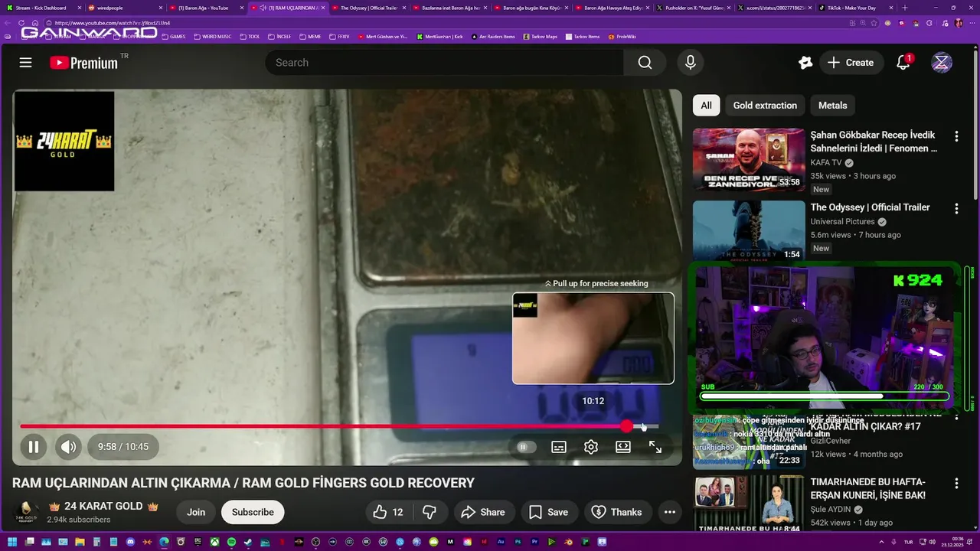Click the 24 KARAT GOLD watermark in video
Screen dimensions: 980x551
64,142
